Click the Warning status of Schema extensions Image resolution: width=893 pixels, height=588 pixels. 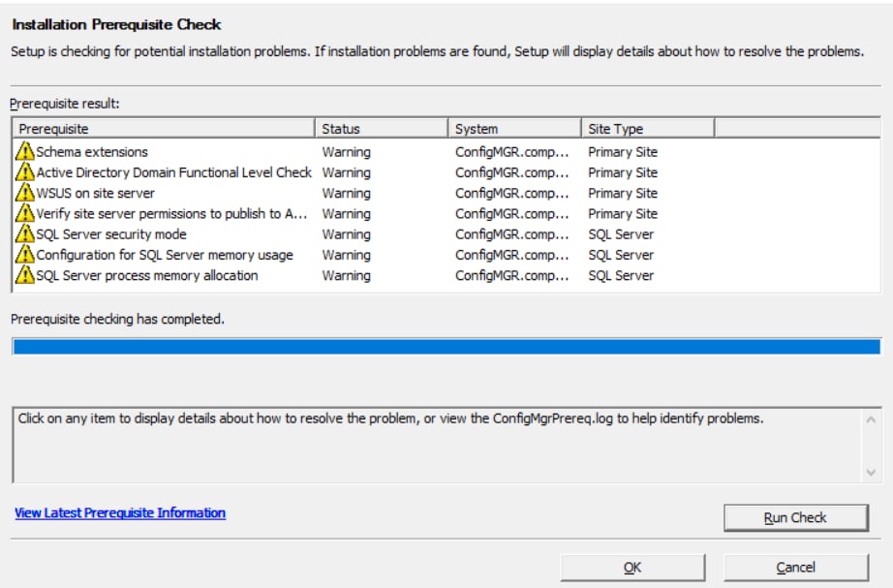click(x=347, y=152)
